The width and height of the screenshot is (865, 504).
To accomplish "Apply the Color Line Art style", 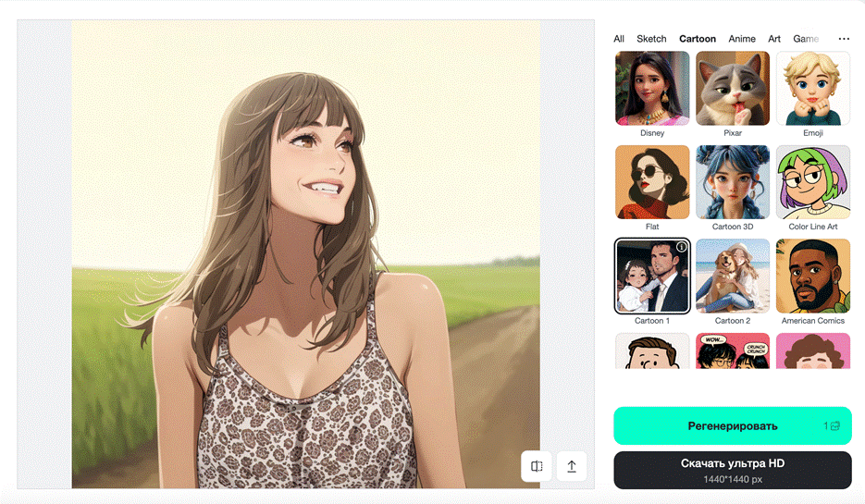I will [x=813, y=182].
